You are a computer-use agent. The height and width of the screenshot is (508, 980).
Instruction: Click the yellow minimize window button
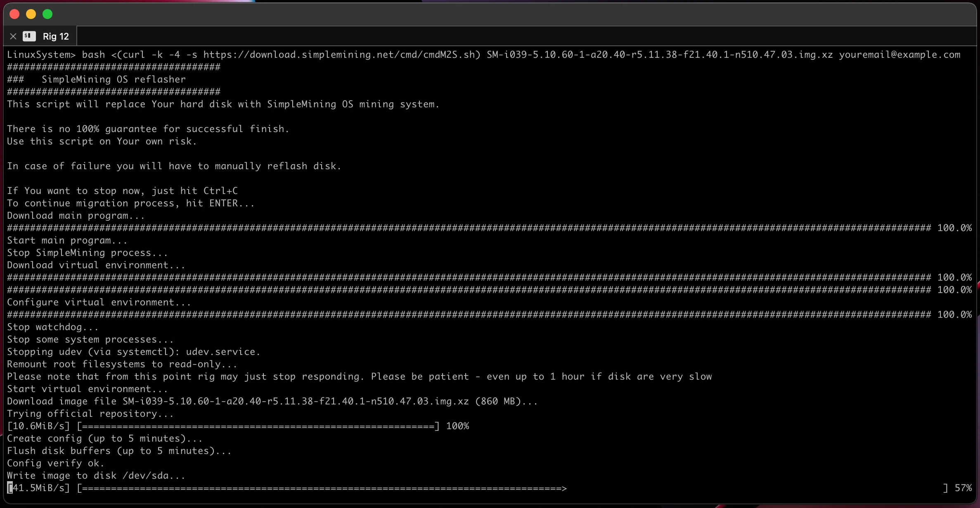31,14
